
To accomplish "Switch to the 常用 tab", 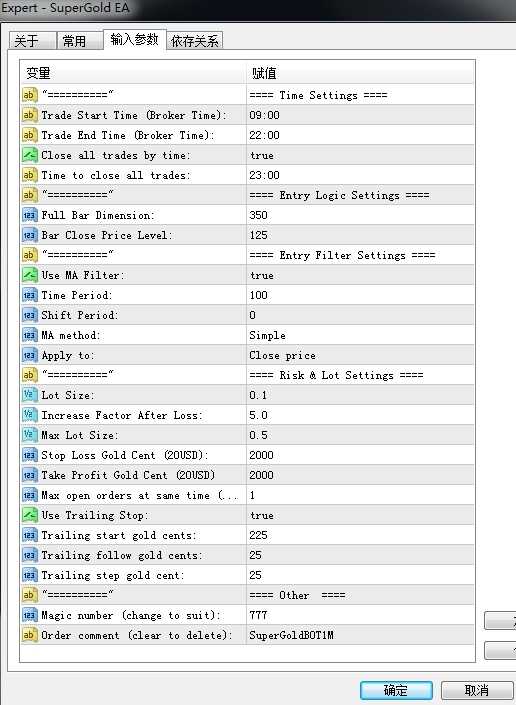I will [75, 41].
